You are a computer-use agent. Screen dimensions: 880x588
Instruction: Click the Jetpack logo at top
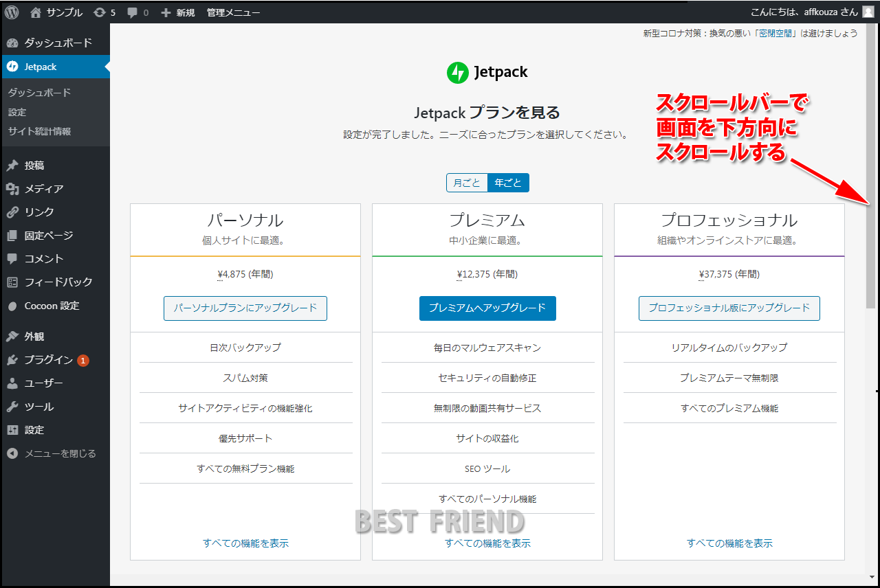tap(487, 72)
